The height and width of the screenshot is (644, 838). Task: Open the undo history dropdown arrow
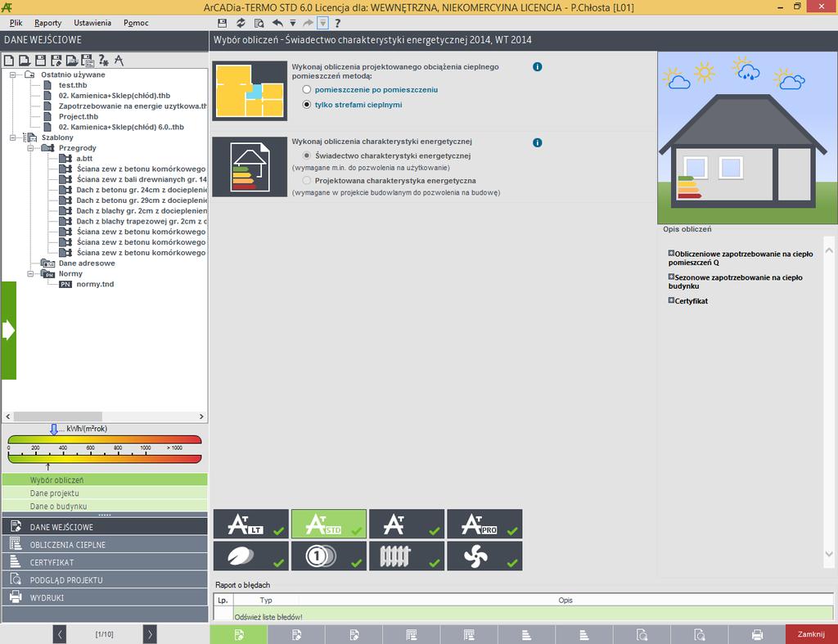pyautogui.click(x=293, y=23)
